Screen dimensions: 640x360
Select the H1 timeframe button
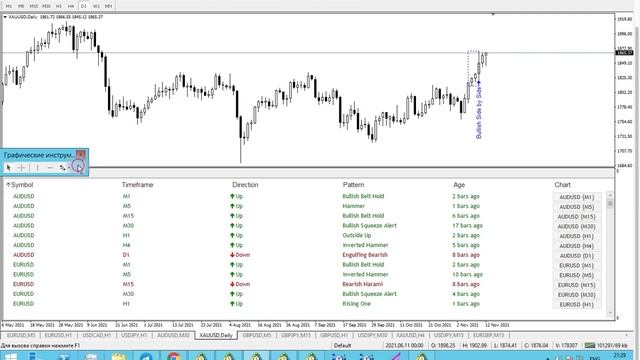pos(59,6)
